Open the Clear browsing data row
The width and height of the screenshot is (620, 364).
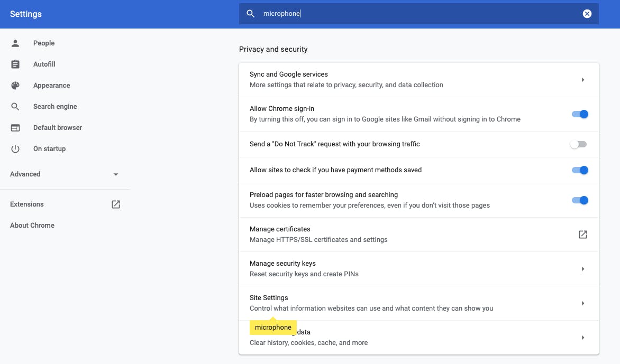click(x=419, y=338)
